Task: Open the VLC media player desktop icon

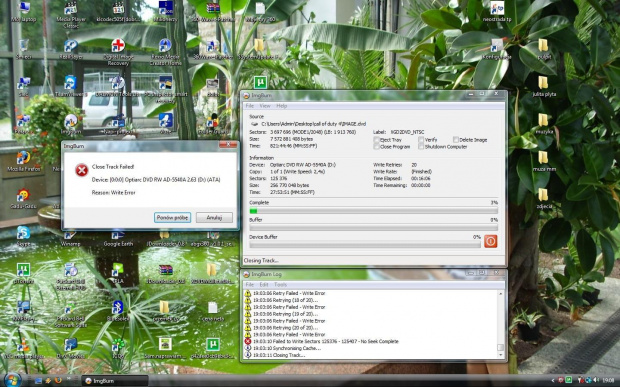Action: [23, 348]
